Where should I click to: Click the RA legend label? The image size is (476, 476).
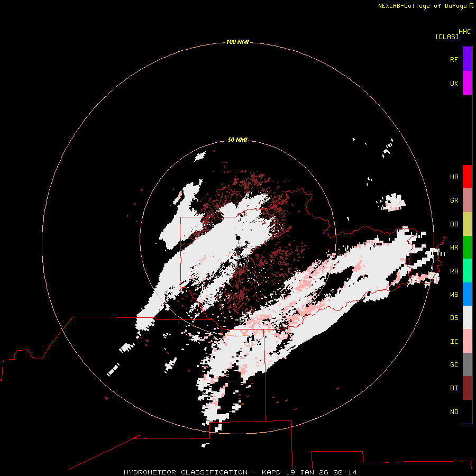point(454,271)
